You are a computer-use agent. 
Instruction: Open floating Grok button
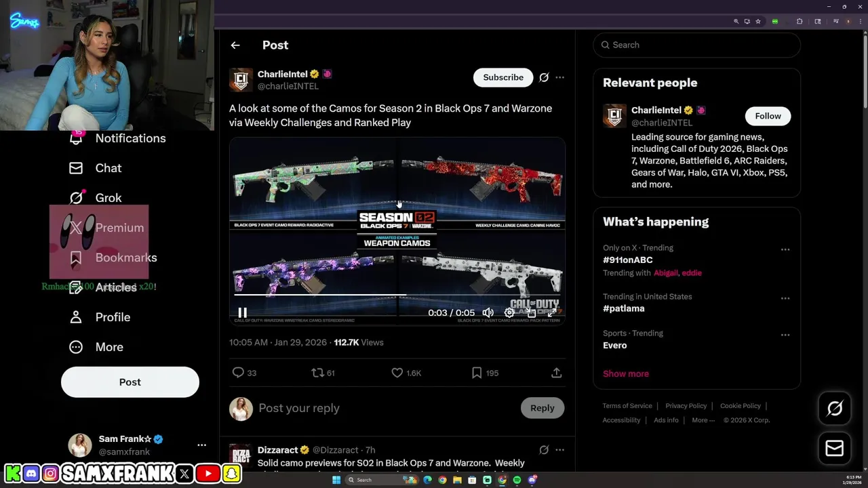pyautogui.click(x=835, y=408)
